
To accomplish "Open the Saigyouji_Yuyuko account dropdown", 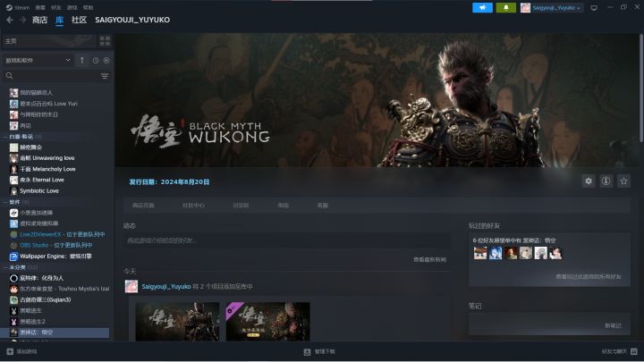I will coord(552,7).
